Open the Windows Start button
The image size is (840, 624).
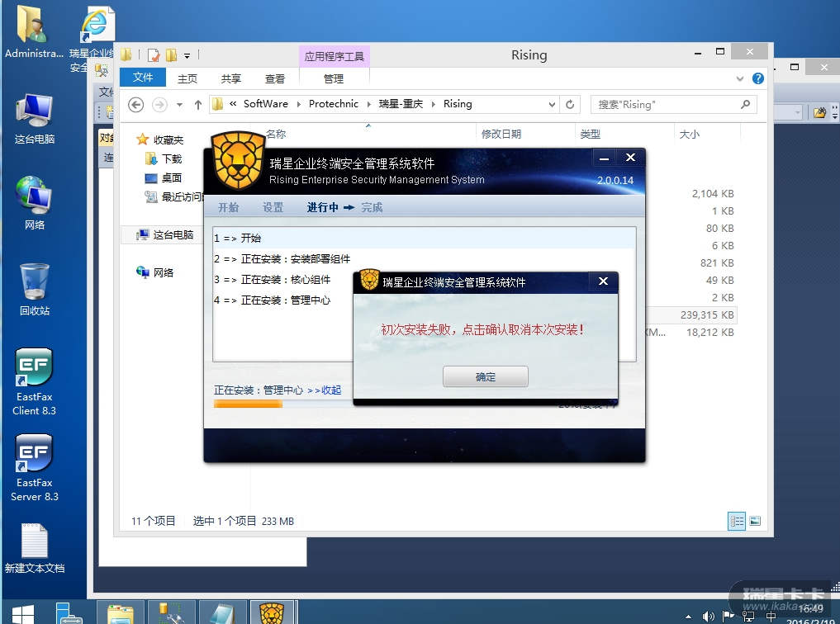(x=22, y=614)
